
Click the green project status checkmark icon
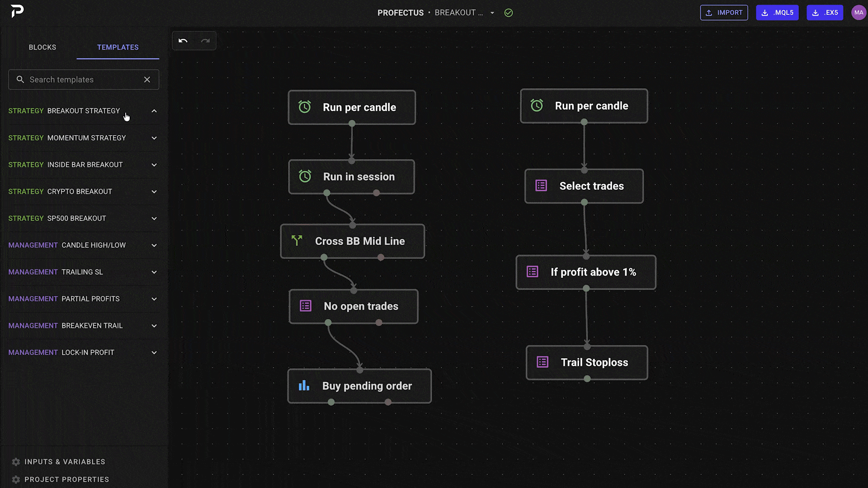[x=509, y=13]
